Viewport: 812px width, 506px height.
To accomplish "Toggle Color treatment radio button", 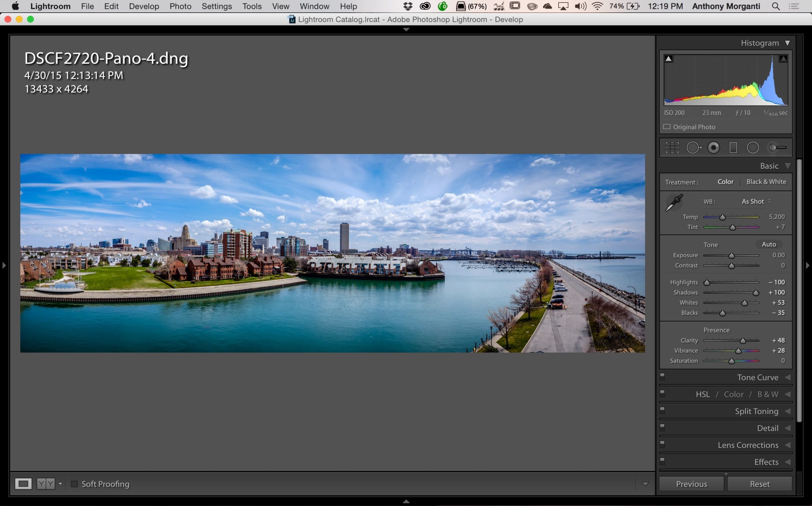I will point(726,181).
